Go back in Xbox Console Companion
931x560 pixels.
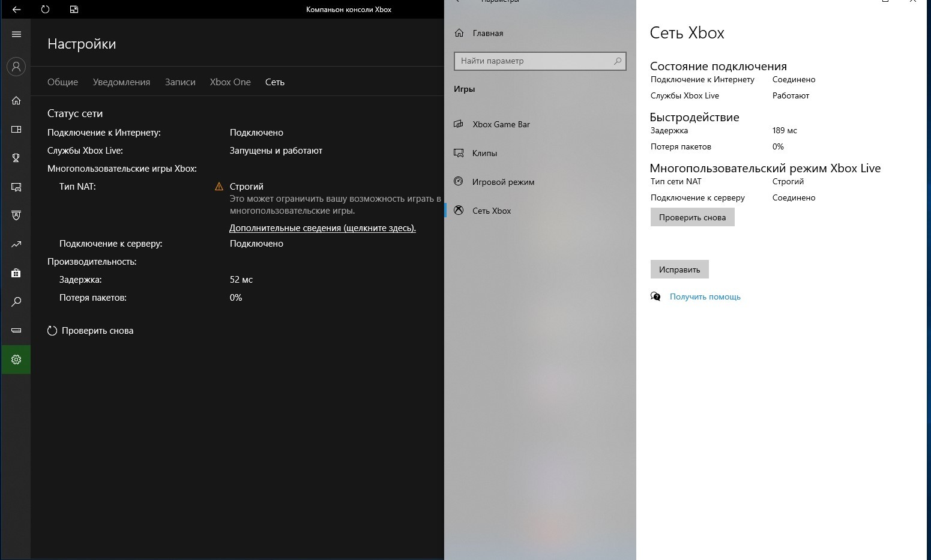tap(16, 10)
